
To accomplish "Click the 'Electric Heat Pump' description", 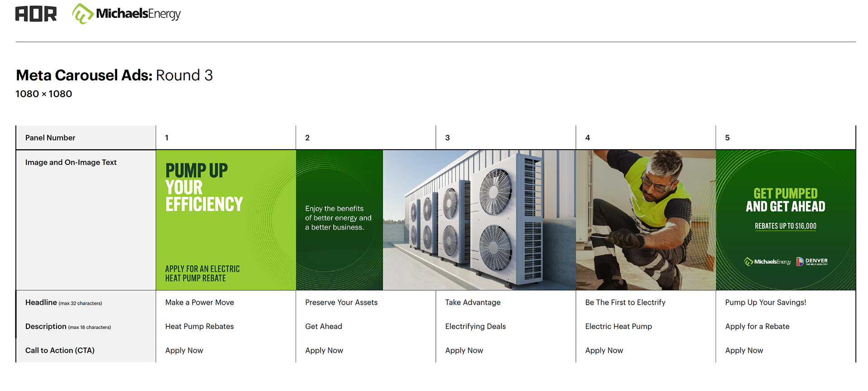I will click(x=618, y=326).
